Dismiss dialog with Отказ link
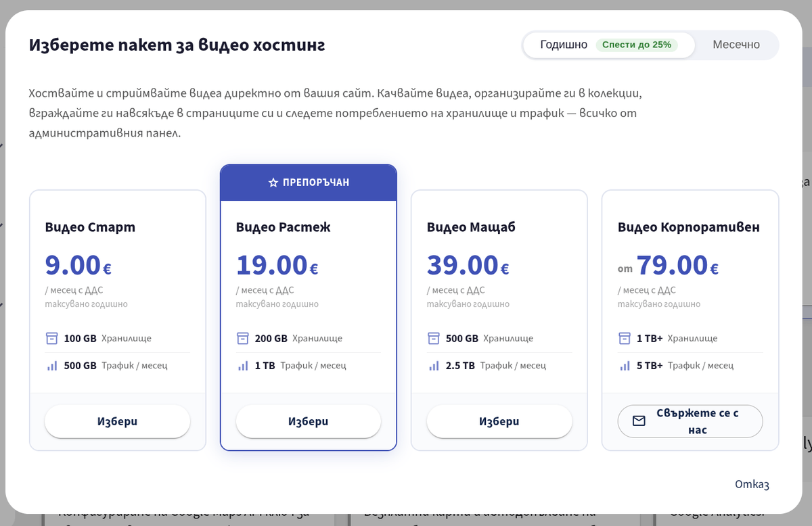812x526 pixels. [x=752, y=484]
